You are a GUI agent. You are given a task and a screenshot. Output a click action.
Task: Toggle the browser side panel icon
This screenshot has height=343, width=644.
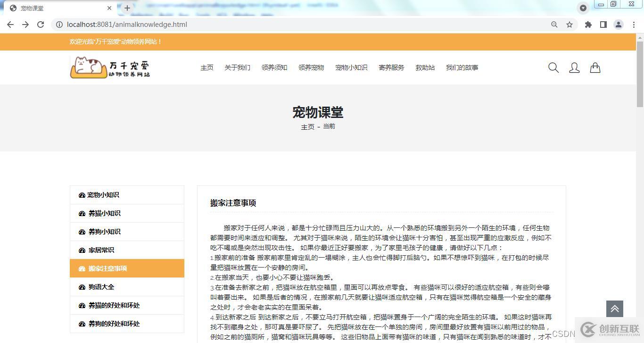[x=603, y=25]
